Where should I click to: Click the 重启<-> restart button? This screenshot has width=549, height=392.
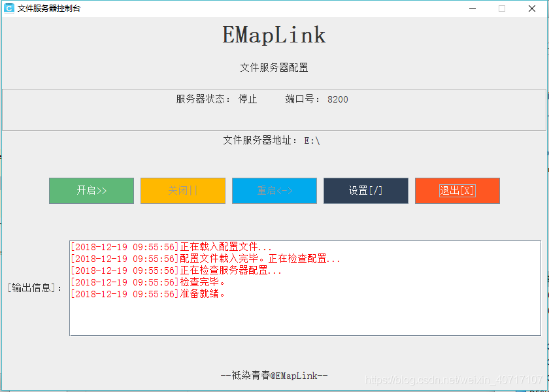coord(274,191)
